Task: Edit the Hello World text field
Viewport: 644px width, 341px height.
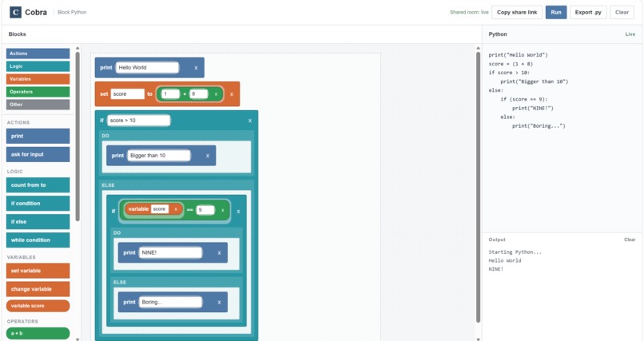Action: pyautogui.click(x=147, y=68)
